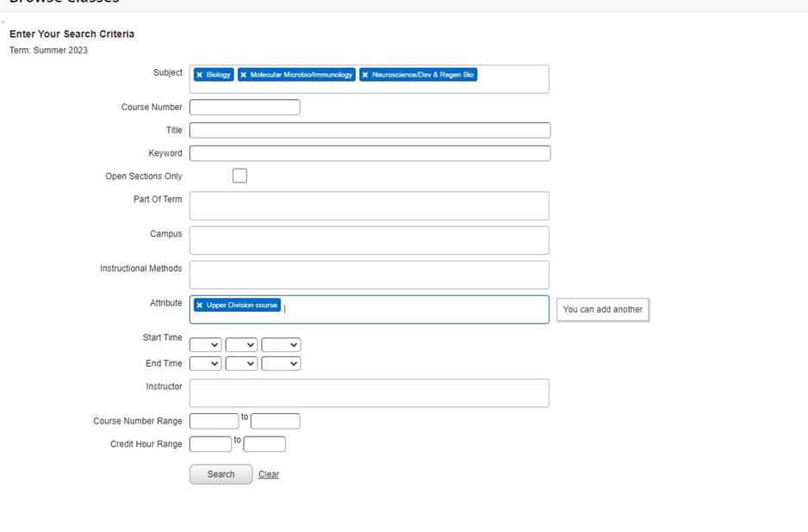Remove Neuroscience/Dev & Regen Bio tag

pyautogui.click(x=365, y=75)
